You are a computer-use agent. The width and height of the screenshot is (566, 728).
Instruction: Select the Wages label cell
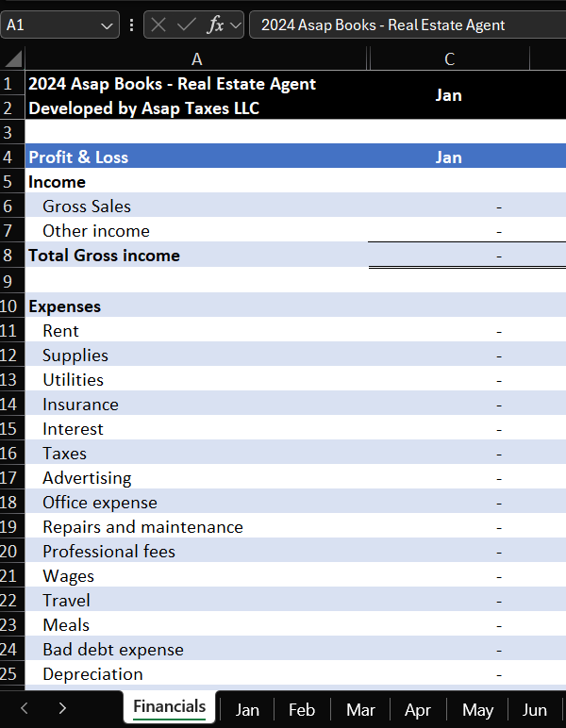point(196,576)
